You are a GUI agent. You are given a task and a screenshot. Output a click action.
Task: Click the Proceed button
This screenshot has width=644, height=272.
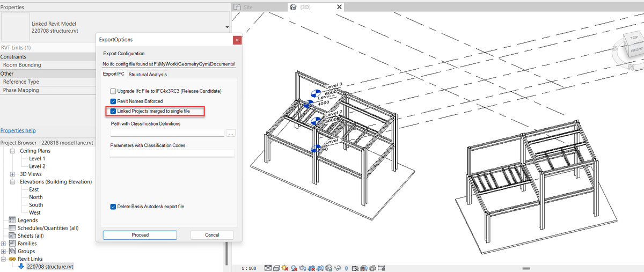(140, 235)
